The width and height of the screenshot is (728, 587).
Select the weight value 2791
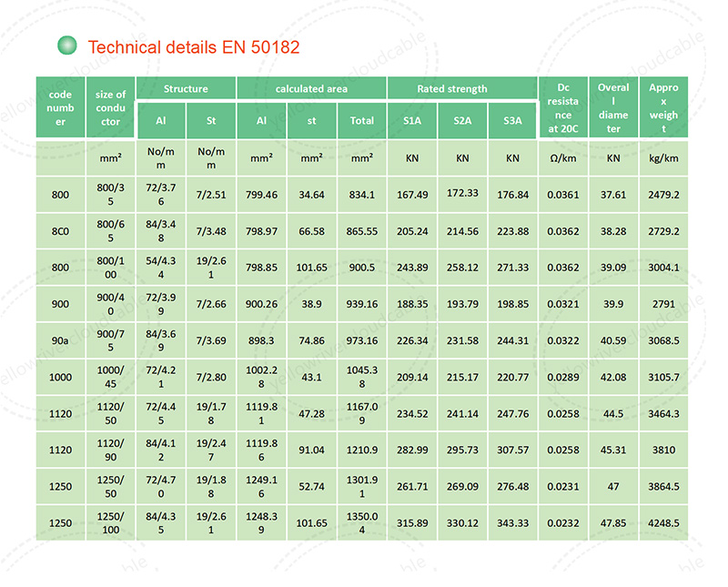coord(664,304)
